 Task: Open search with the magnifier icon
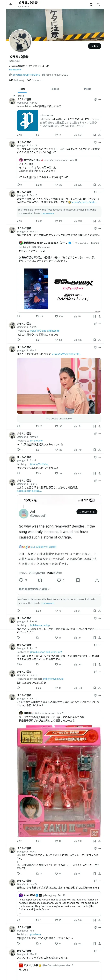click(x=98, y=5)
